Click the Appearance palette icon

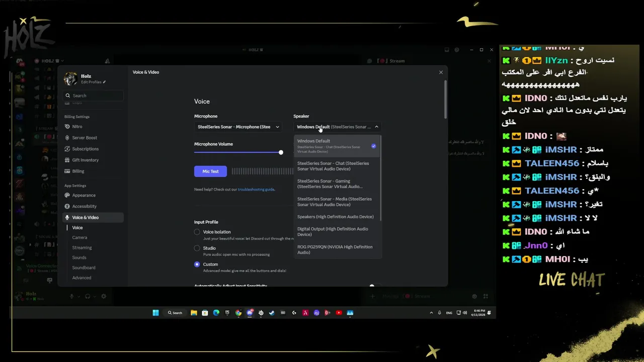[x=67, y=195]
